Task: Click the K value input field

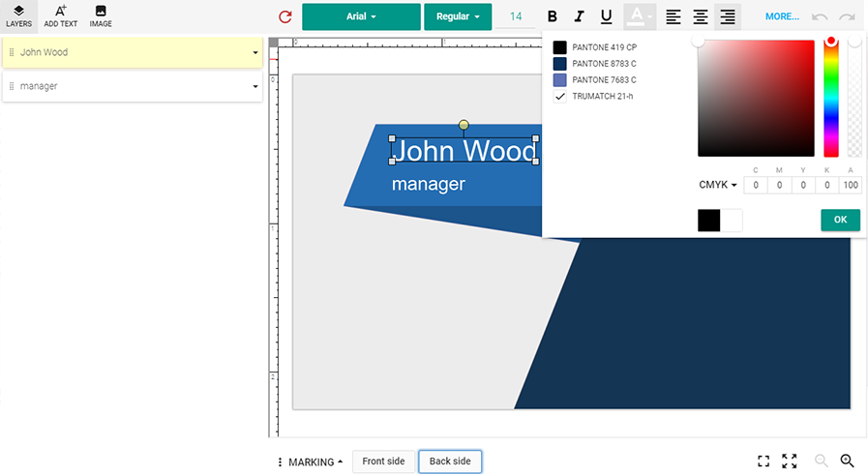Action: click(x=827, y=186)
